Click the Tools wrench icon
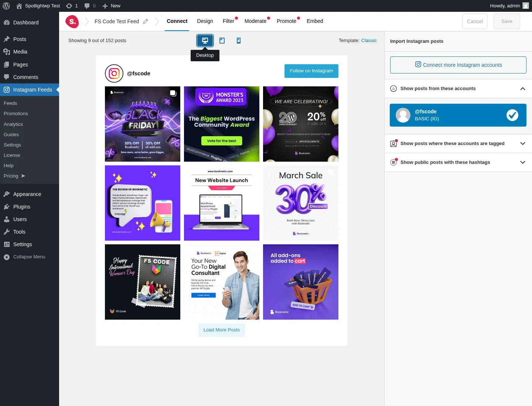 point(7,232)
